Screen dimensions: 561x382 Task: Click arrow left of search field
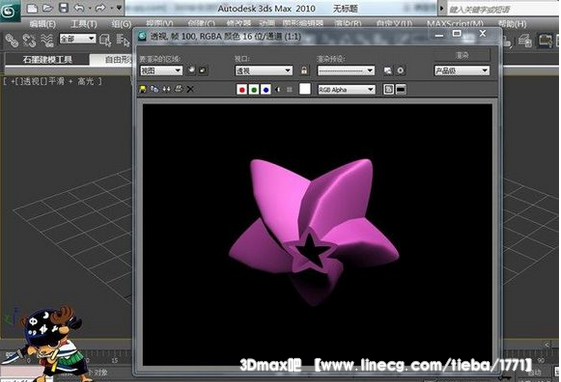pyautogui.click(x=442, y=8)
